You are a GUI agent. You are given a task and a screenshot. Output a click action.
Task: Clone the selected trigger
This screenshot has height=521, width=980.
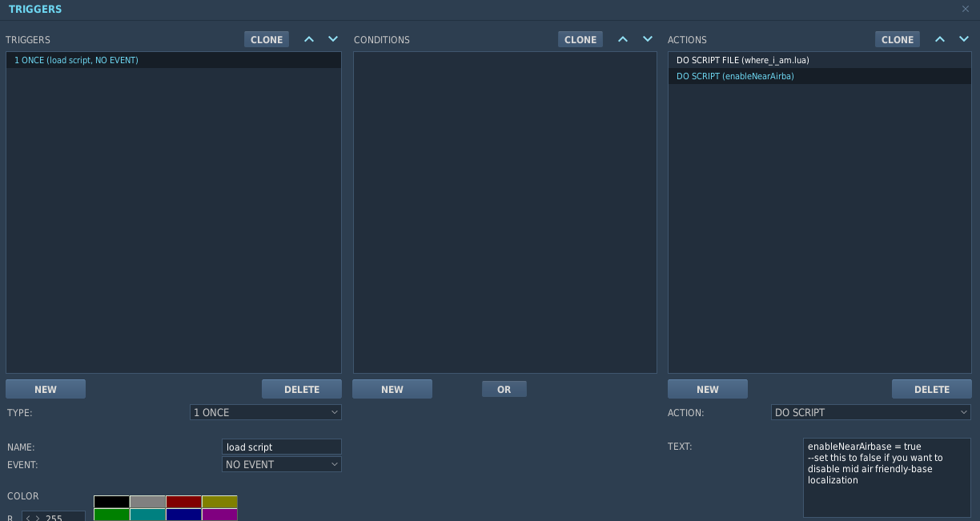click(x=267, y=39)
